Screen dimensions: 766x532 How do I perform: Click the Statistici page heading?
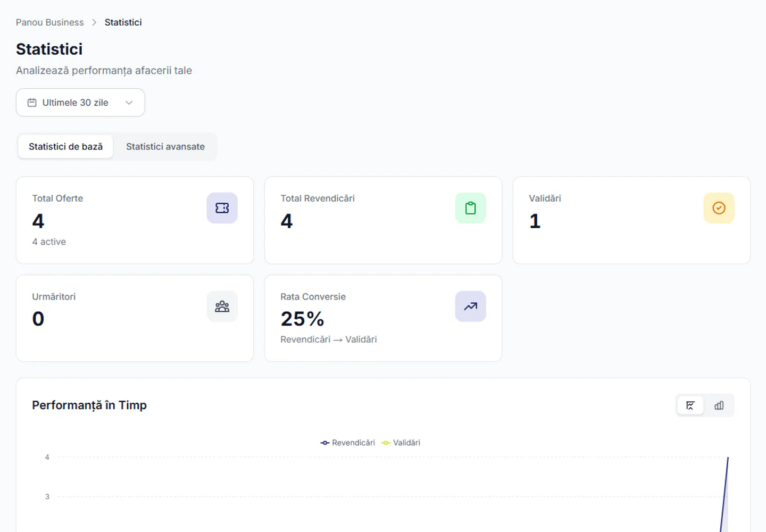(x=49, y=49)
